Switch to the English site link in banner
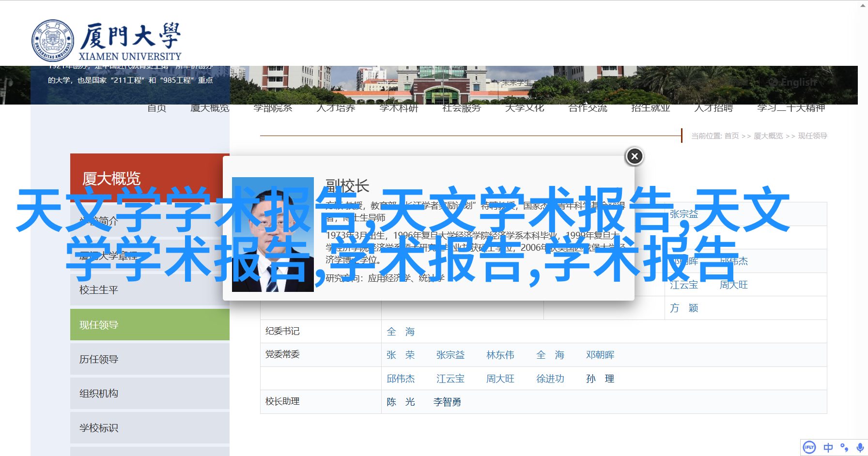 (793, 82)
